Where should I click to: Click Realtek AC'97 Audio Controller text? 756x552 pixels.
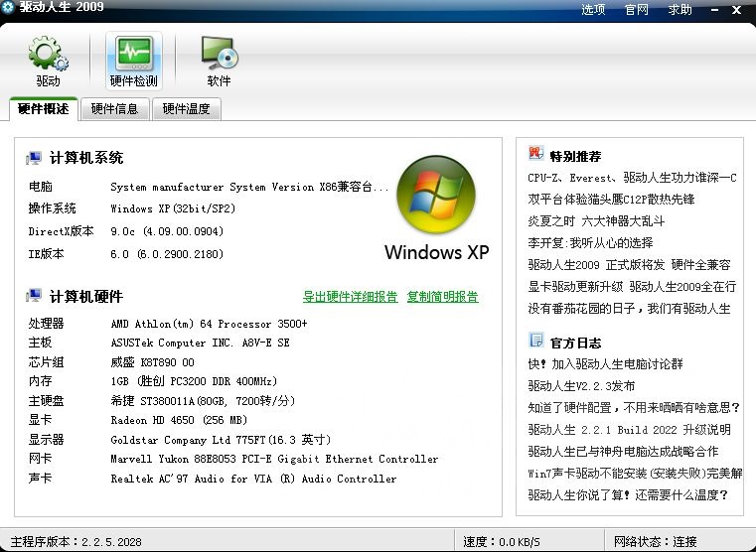pos(253,479)
